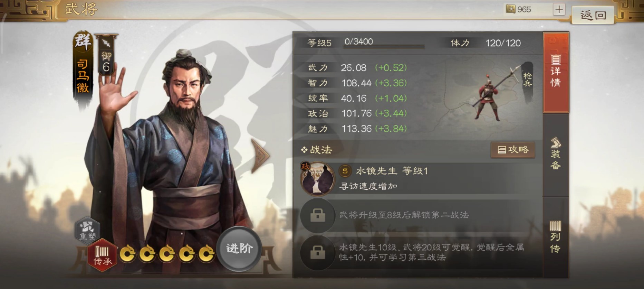This screenshot has height=289, width=644.
Task: Open the 列传 biography tab
Action: point(556,237)
